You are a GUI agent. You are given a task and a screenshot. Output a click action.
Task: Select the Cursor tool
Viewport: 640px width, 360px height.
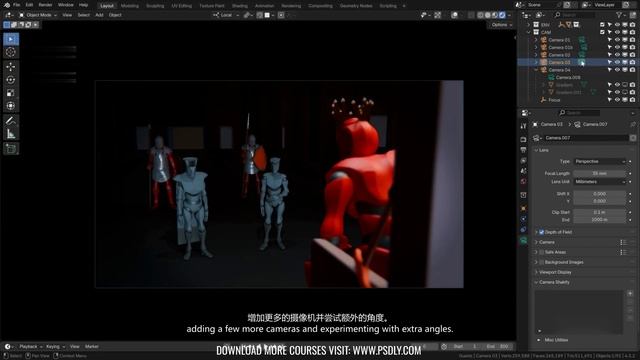[x=11, y=52]
